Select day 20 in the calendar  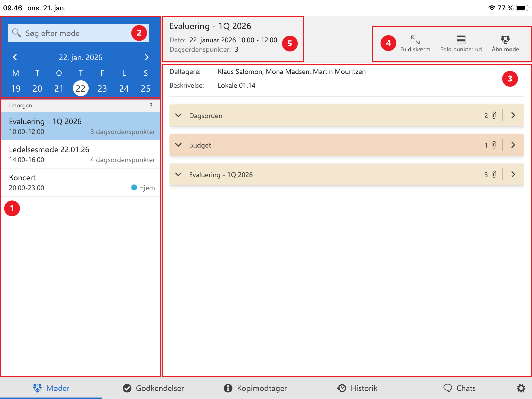pos(37,88)
